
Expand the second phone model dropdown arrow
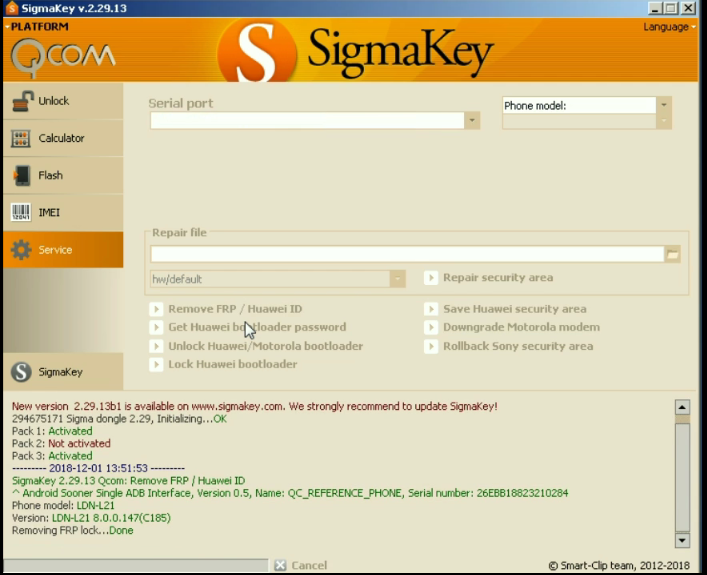pyautogui.click(x=664, y=121)
